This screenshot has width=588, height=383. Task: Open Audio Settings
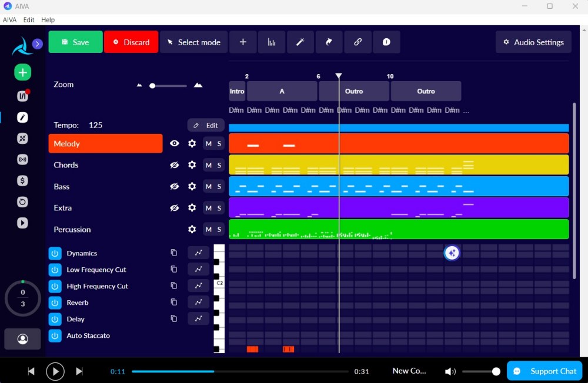pos(533,42)
